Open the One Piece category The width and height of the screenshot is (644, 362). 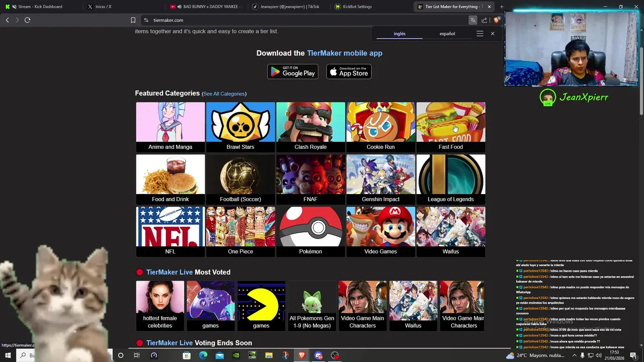[240, 231]
